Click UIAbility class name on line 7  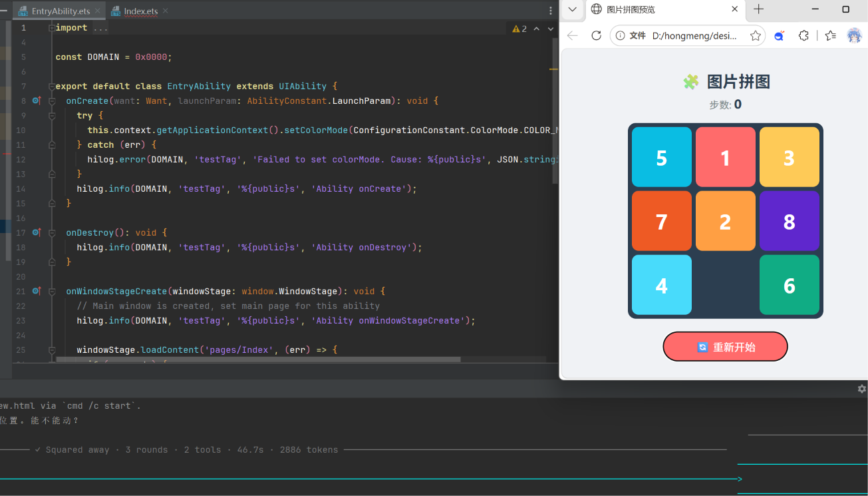[303, 87]
